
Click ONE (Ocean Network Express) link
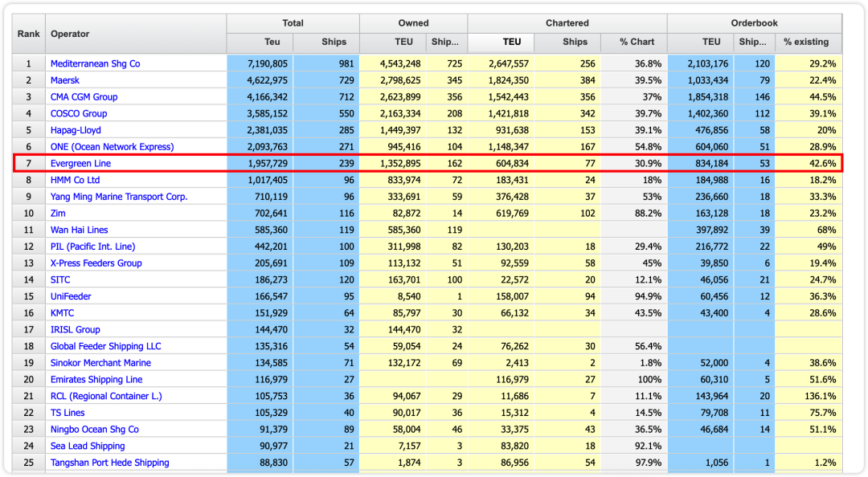(x=112, y=147)
